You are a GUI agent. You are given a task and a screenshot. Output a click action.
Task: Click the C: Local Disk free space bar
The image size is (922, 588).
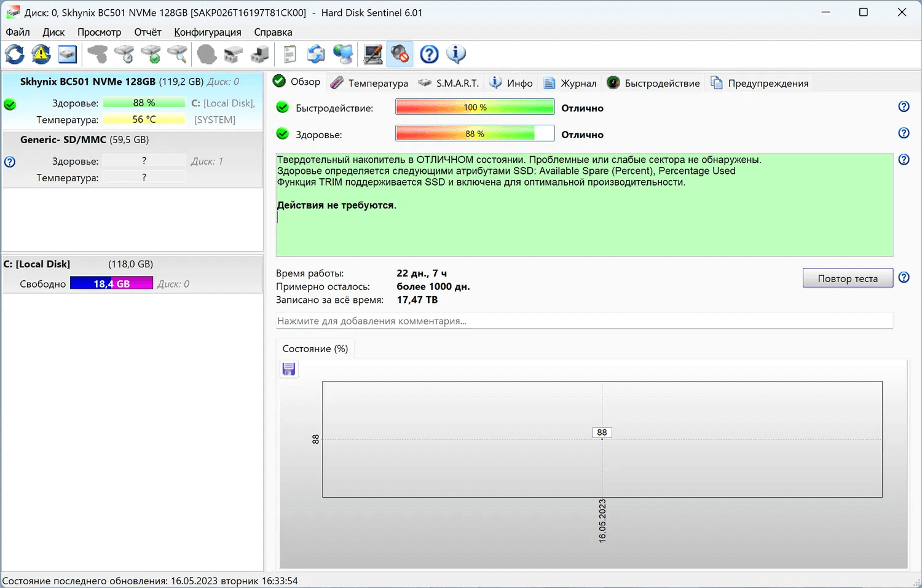coord(111,284)
